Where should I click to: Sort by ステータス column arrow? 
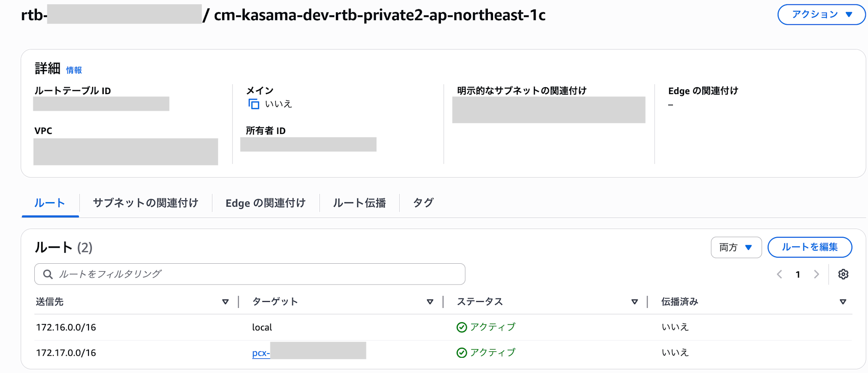point(635,302)
